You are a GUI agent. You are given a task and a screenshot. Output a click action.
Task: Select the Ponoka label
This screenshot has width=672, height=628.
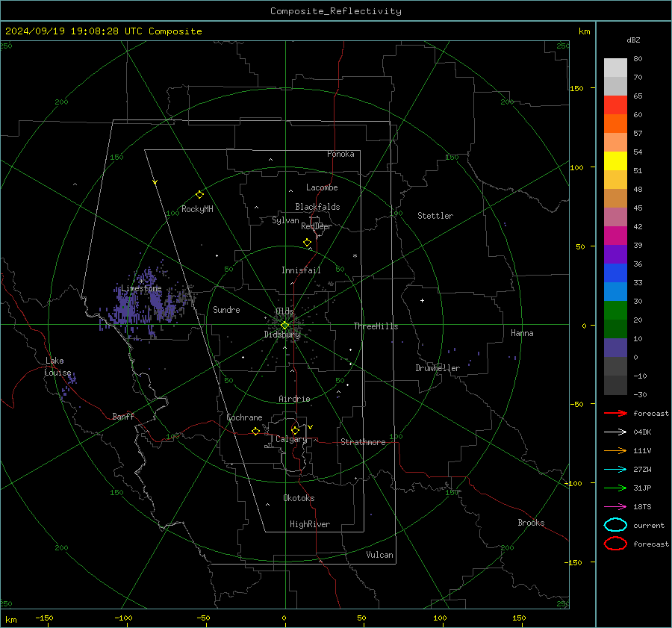pyautogui.click(x=340, y=154)
